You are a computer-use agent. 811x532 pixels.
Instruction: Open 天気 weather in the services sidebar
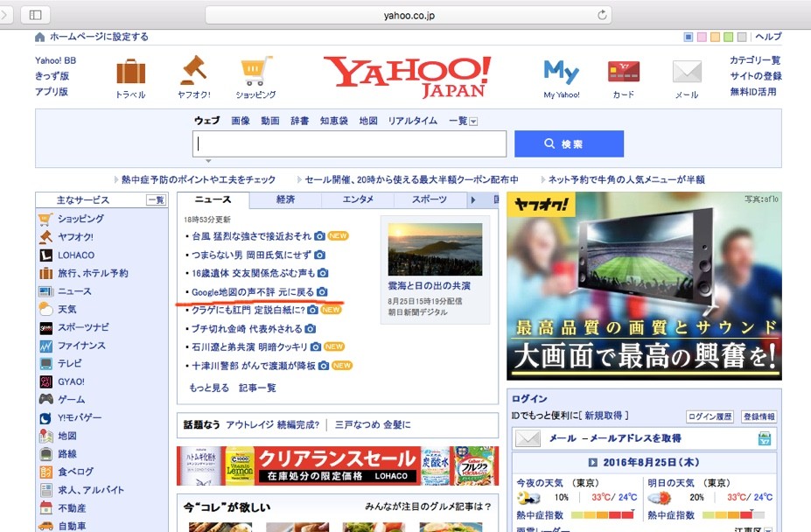66,310
